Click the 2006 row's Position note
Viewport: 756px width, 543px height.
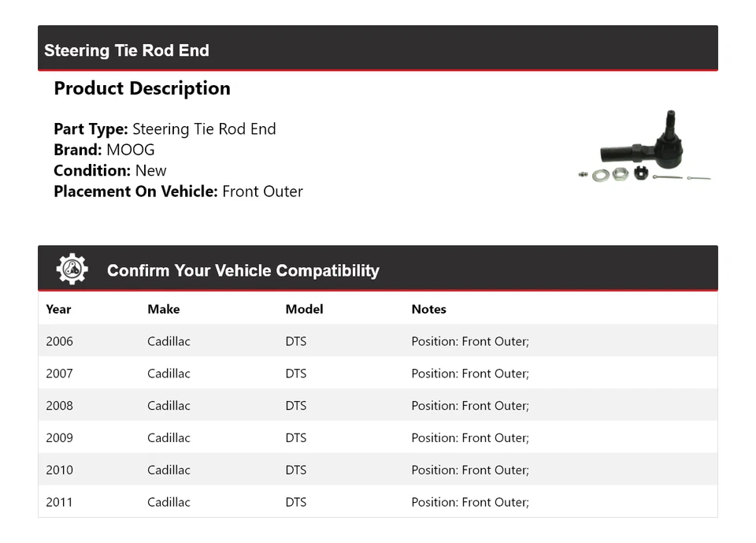[470, 341]
